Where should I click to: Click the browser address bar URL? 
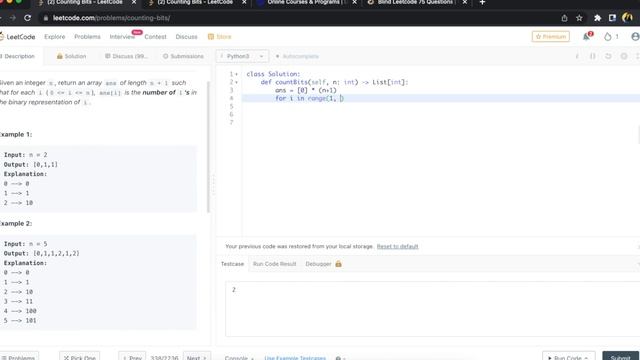(111, 18)
